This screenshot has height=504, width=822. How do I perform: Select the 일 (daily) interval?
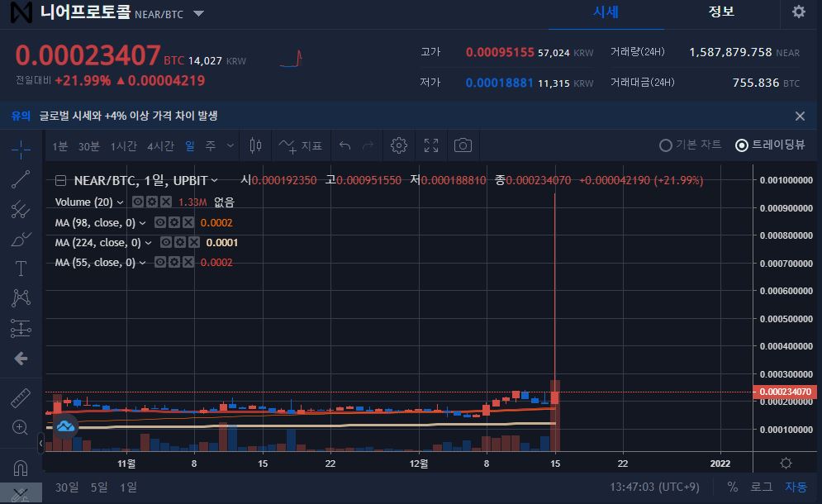tap(190, 145)
